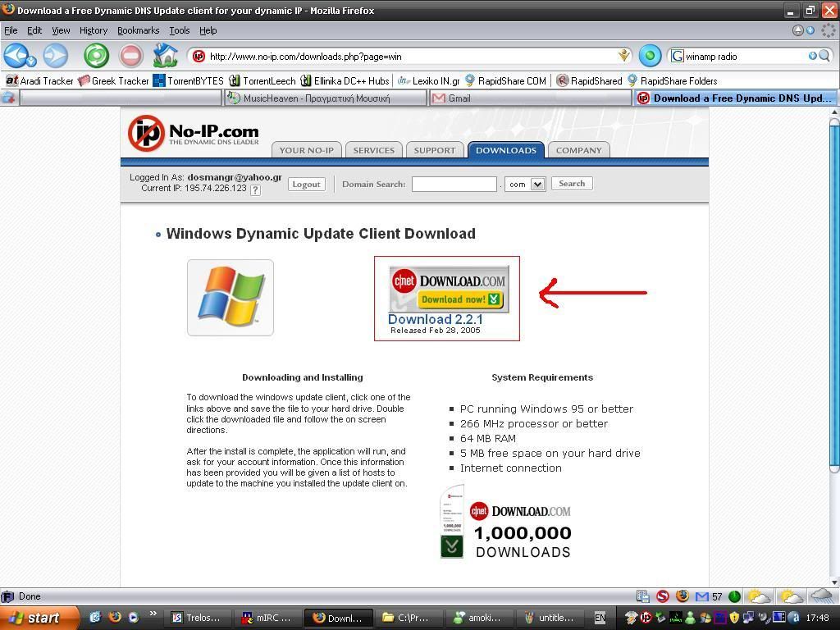Click the Forward navigation arrow
Image resolution: width=840 pixels, height=630 pixels.
coord(55,55)
